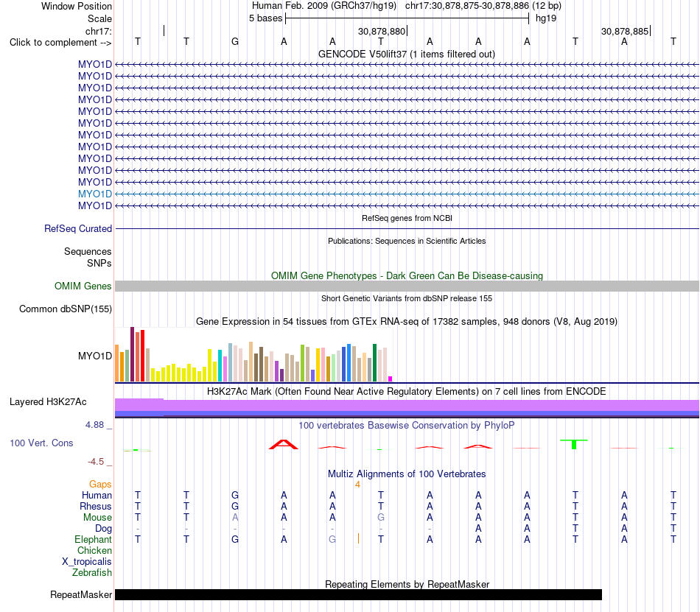Click the tall red A in PhyloP track
The image size is (700, 612).
click(284, 445)
